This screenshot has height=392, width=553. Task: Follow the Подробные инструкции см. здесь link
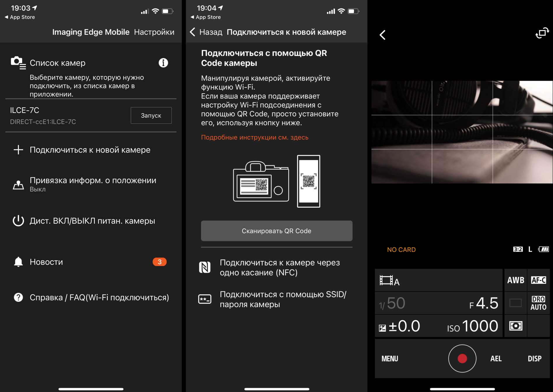254,137
